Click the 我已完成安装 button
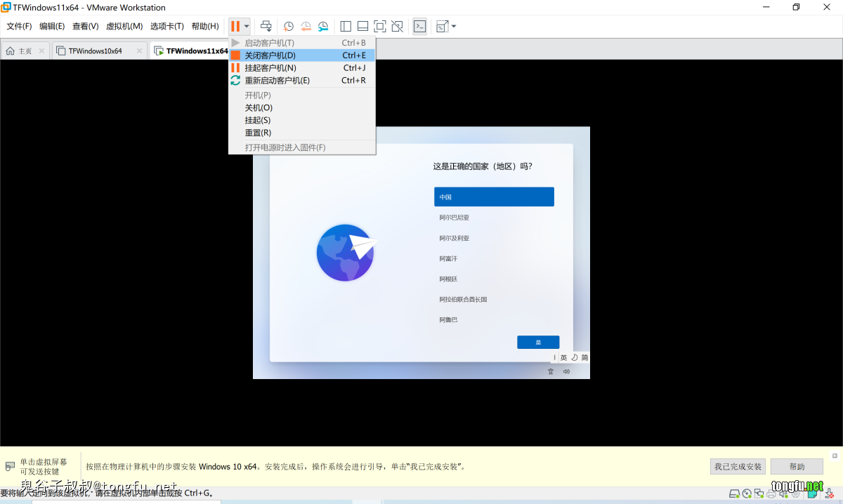Image resolution: width=843 pixels, height=504 pixels. click(738, 467)
